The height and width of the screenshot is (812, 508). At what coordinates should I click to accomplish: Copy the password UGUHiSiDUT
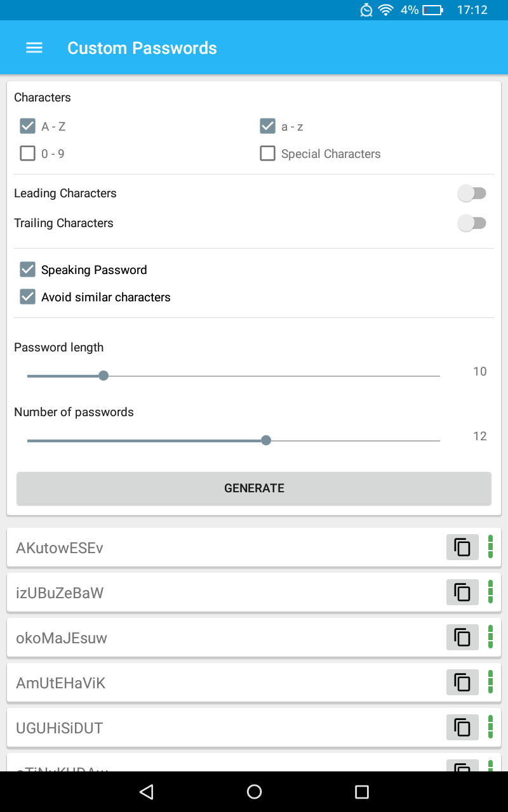(462, 727)
